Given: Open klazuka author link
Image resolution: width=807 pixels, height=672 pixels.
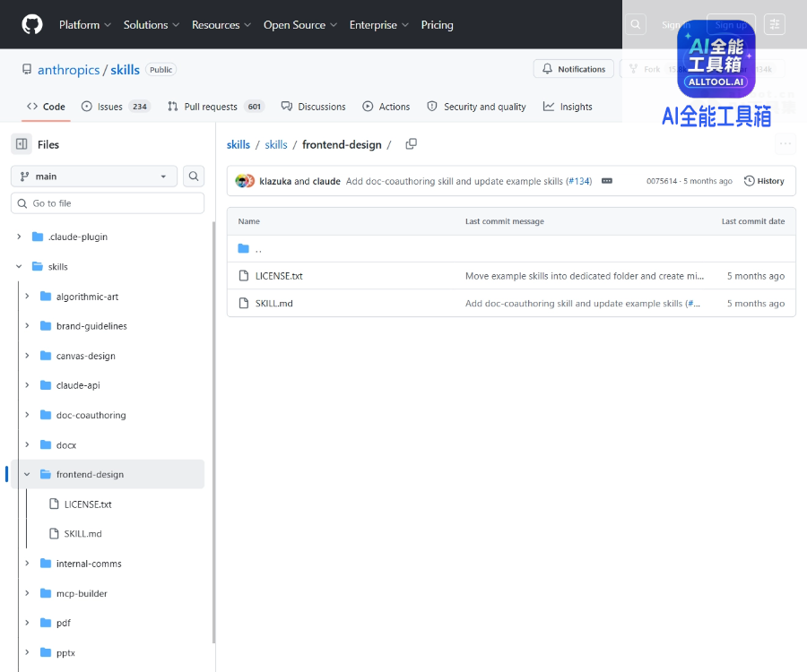Looking at the screenshot, I should click(275, 181).
